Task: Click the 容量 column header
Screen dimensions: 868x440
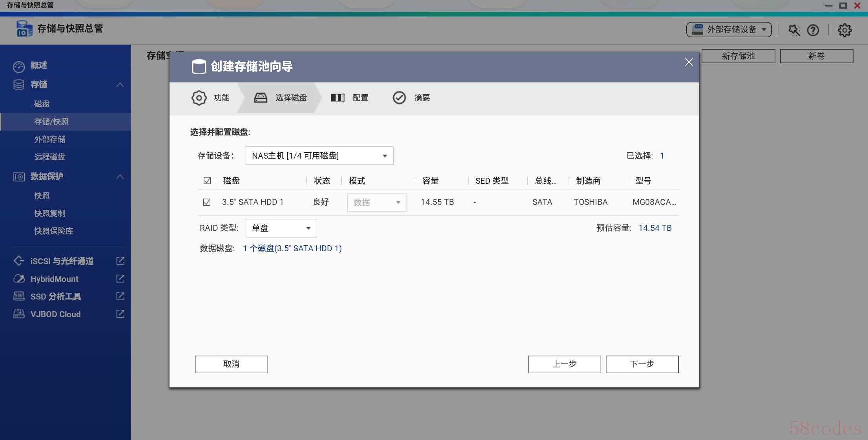Action: [x=430, y=181]
